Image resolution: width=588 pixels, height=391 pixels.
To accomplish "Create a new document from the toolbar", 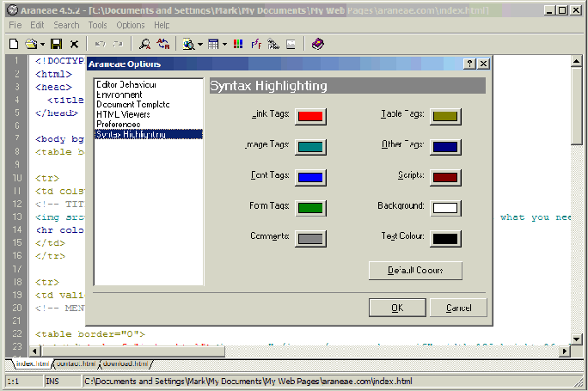I will click(x=14, y=44).
